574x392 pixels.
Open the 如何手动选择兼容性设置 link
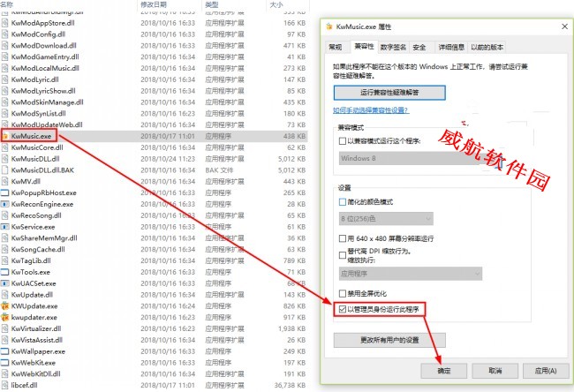(371, 110)
